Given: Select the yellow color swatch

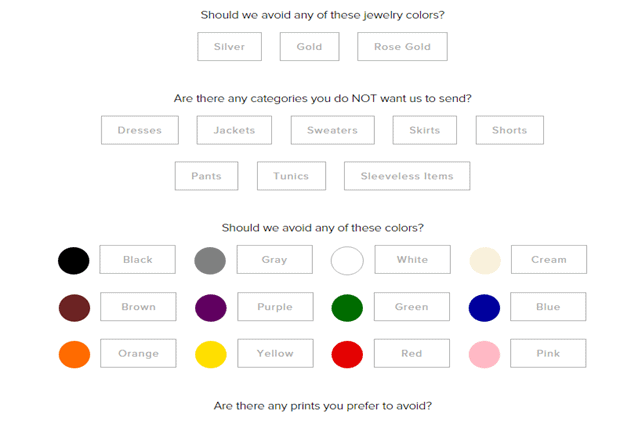Looking at the screenshot, I should (x=210, y=354).
